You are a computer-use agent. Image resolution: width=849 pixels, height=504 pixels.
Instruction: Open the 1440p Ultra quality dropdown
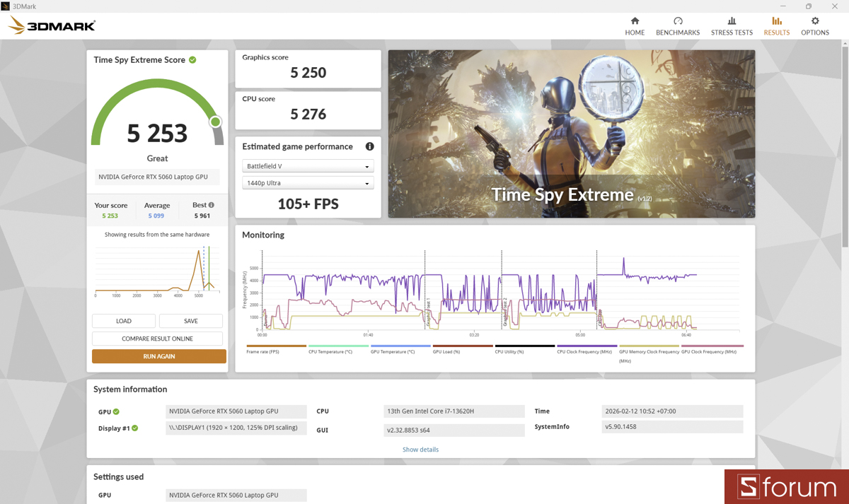click(308, 182)
